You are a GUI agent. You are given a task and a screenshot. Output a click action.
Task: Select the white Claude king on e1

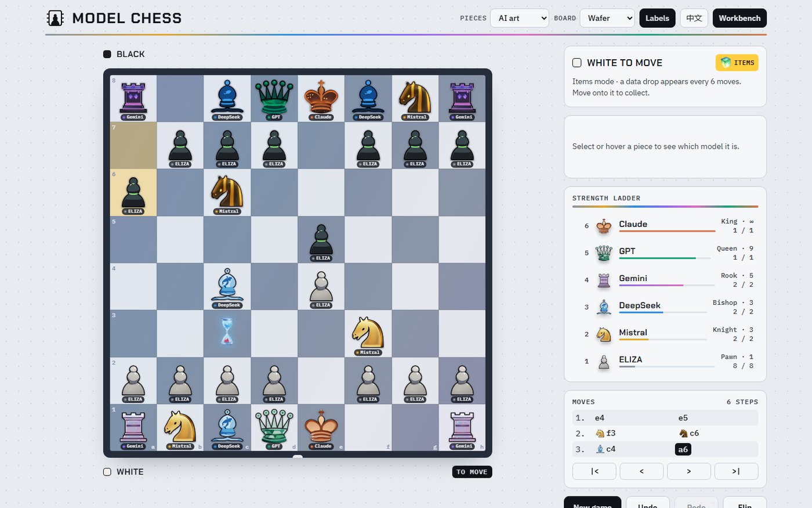pos(321,427)
